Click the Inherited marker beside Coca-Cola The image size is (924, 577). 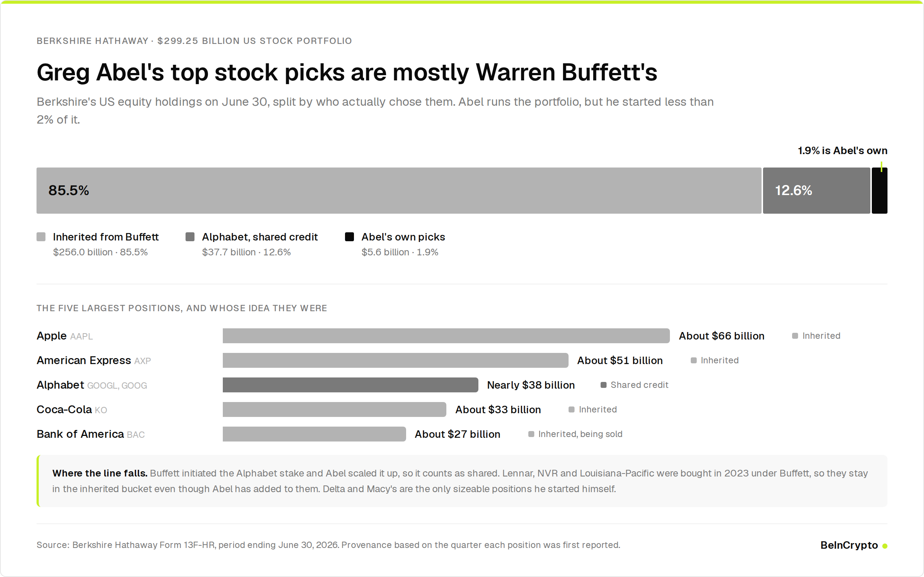click(571, 409)
